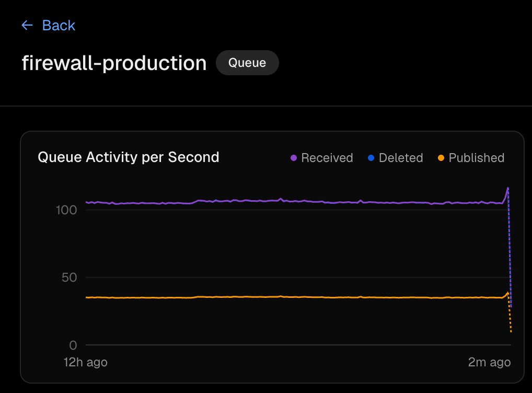Click the firewall-production heading
The width and height of the screenshot is (532, 393).
tap(114, 63)
